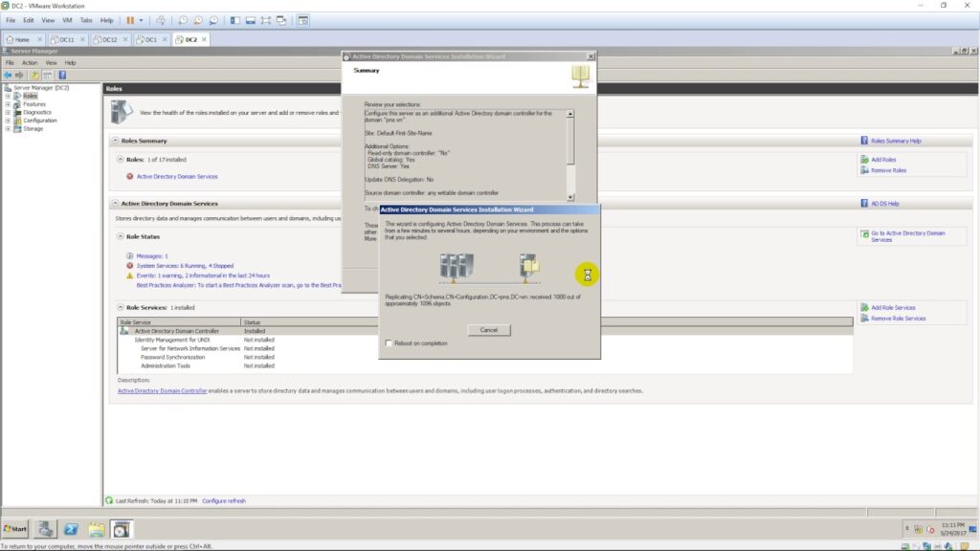Collapse Role Status section
The height and width of the screenshot is (551, 980).
121,237
